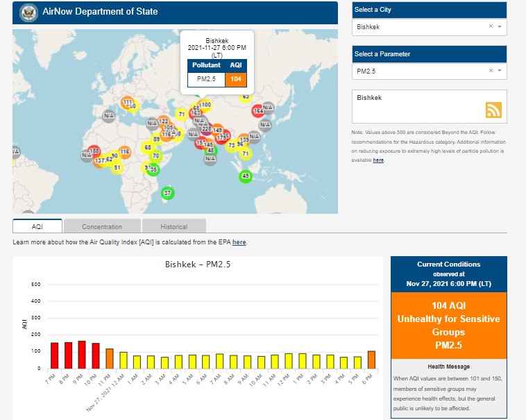Screen dimensions: 526x420
Task: Click the red 9 PM chart bar
Action: [82, 354]
